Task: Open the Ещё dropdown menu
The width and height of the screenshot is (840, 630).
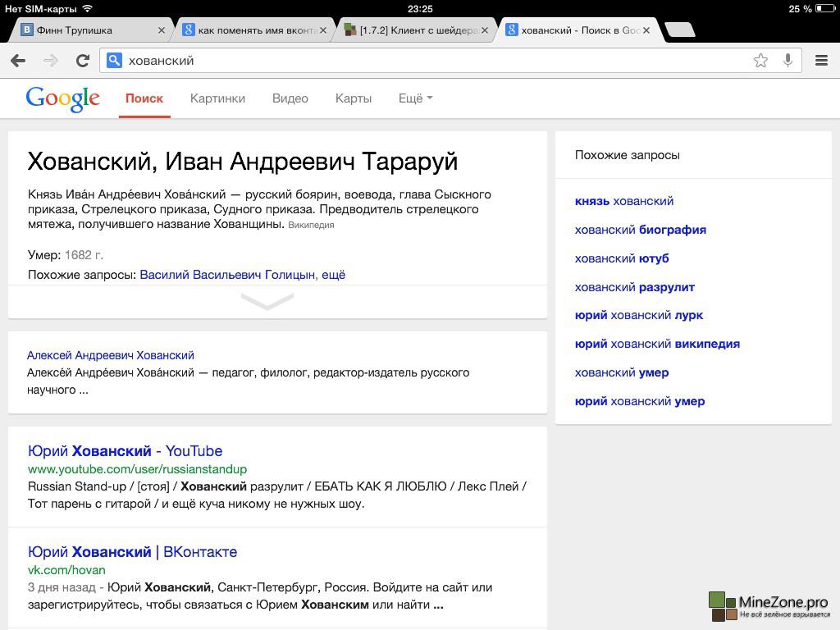Action: 415,98
